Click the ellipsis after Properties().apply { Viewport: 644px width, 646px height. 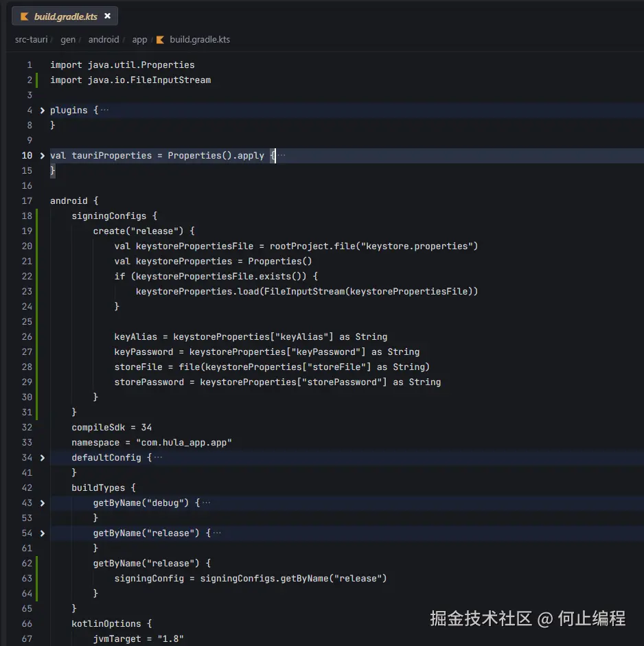(x=281, y=155)
